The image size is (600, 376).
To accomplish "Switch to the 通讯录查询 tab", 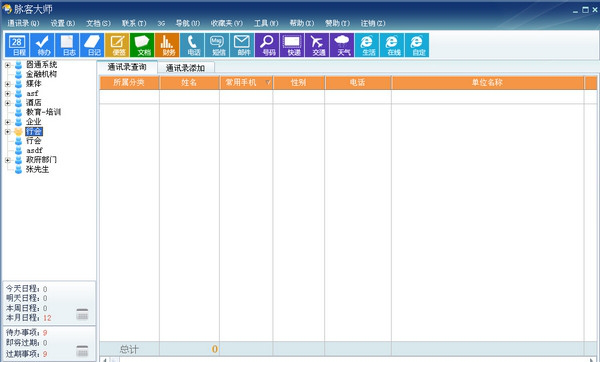I will [127, 67].
